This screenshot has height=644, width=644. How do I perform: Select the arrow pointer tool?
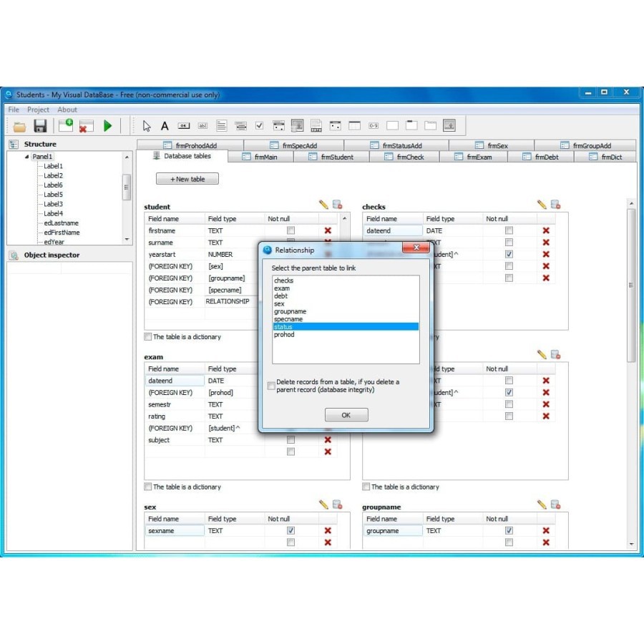(x=147, y=126)
